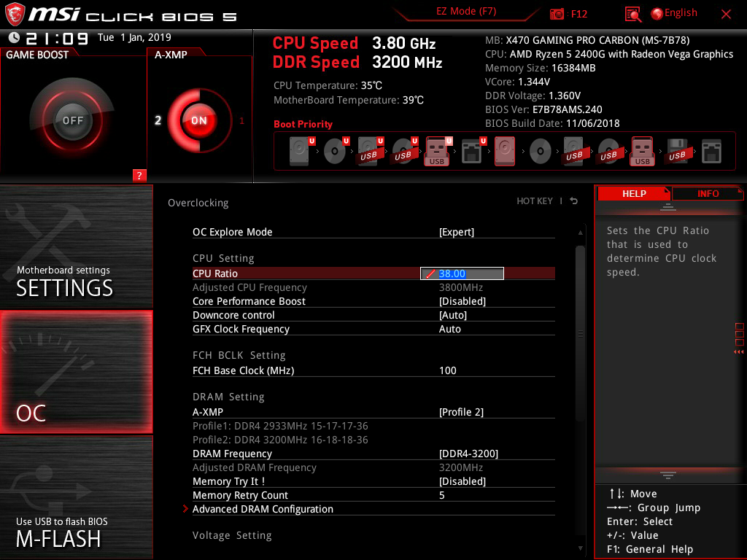This screenshot has height=560, width=747.
Task: Click the settings list scrollbar thumb
Action: 580,332
